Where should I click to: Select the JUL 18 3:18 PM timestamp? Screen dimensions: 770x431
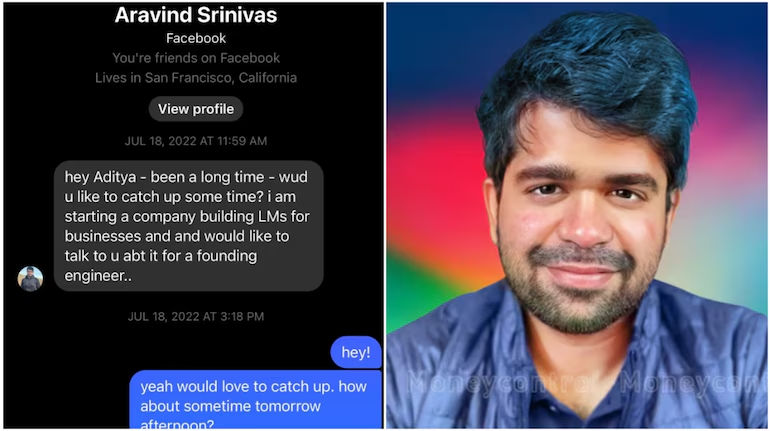click(x=196, y=317)
